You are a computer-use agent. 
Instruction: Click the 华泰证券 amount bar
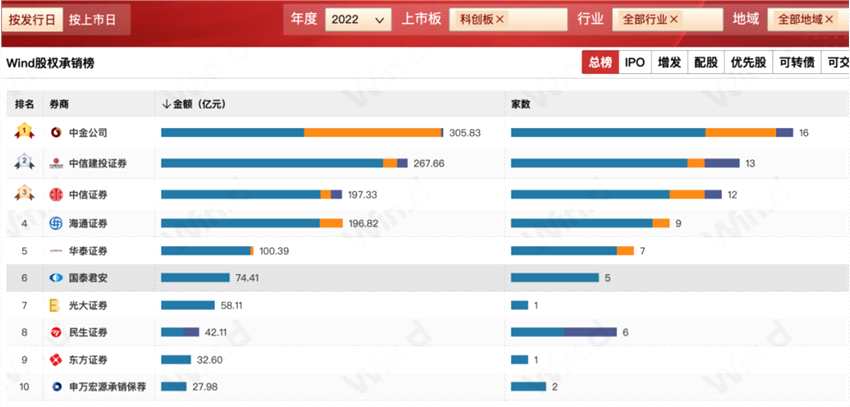tap(207, 251)
